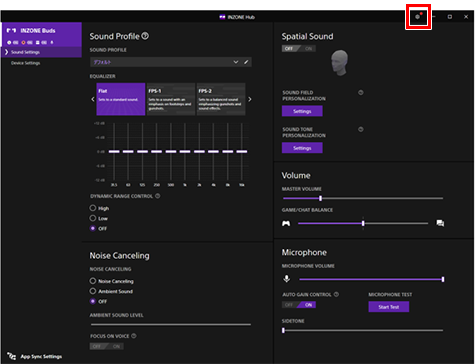Click the microphone icon next to Microphone Volume
This screenshot has height=364, width=475.
point(287,279)
